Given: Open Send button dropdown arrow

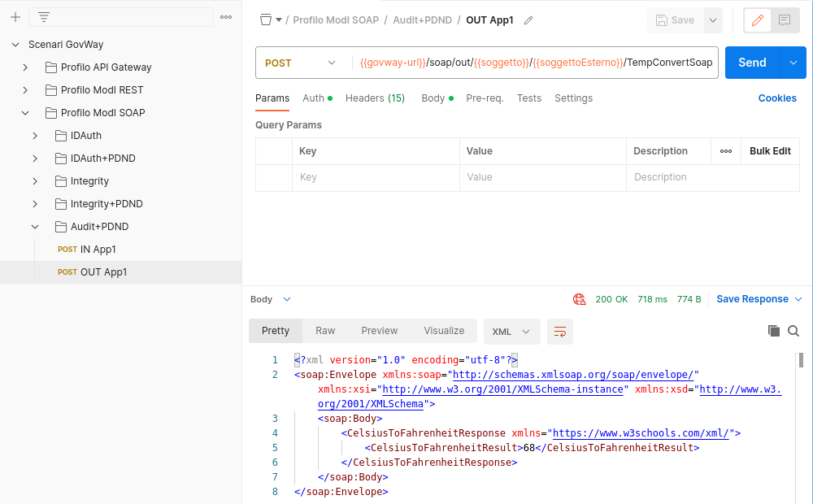Looking at the screenshot, I should pyautogui.click(x=793, y=63).
